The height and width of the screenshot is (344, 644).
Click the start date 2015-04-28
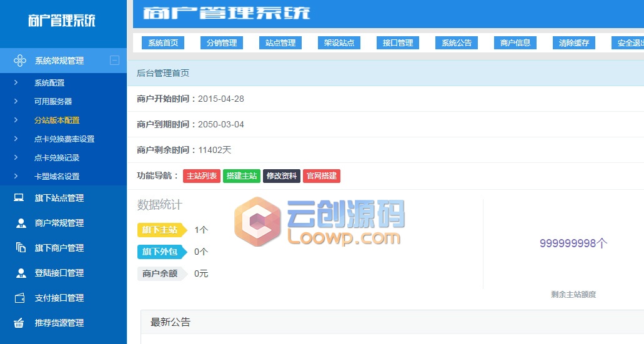pos(221,99)
